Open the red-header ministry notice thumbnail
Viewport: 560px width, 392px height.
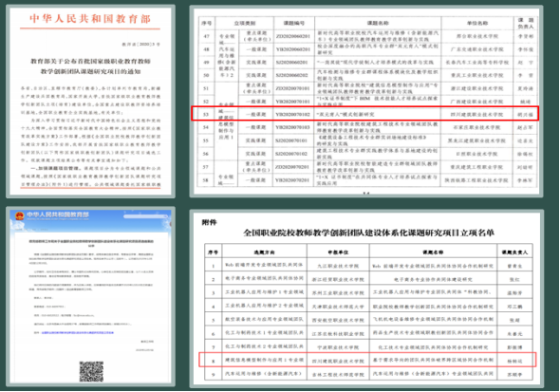tap(90, 101)
